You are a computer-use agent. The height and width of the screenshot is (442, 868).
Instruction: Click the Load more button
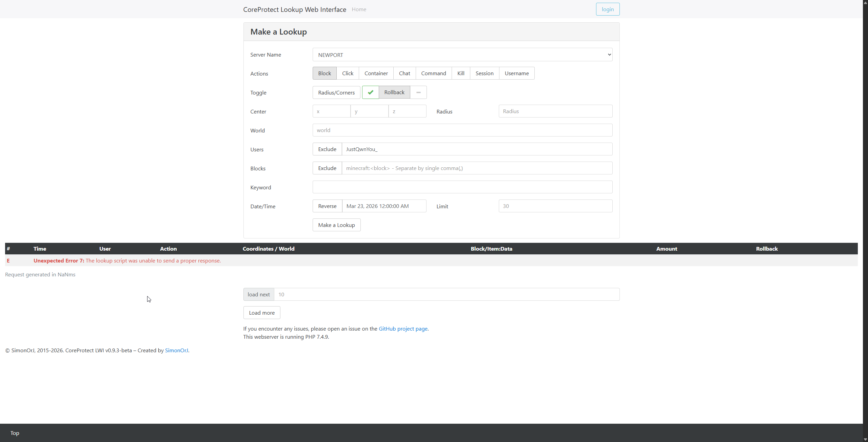tap(262, 313)
